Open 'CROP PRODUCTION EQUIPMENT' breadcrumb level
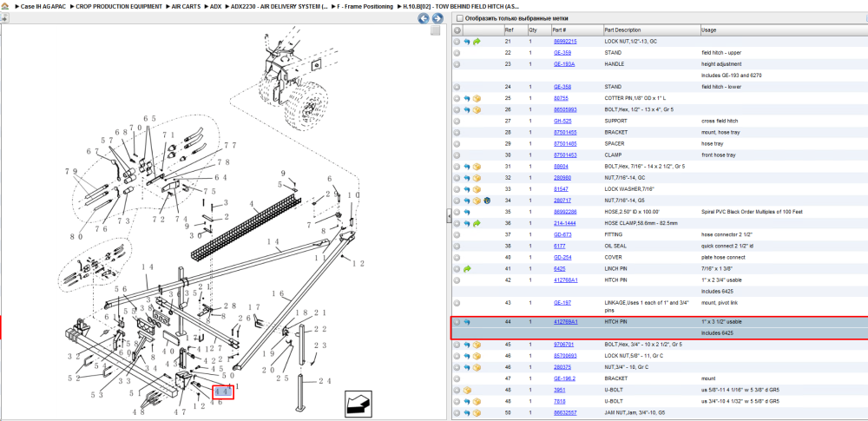 [118, 7]
